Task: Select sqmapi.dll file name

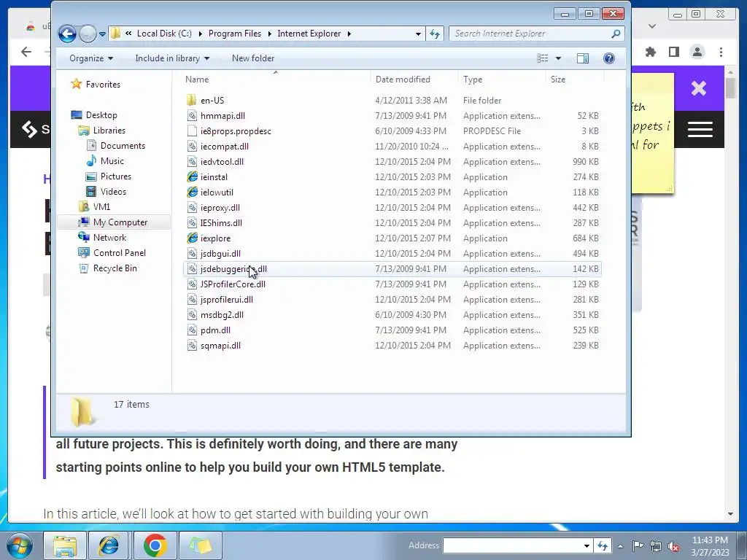Action: coord(220,345)
